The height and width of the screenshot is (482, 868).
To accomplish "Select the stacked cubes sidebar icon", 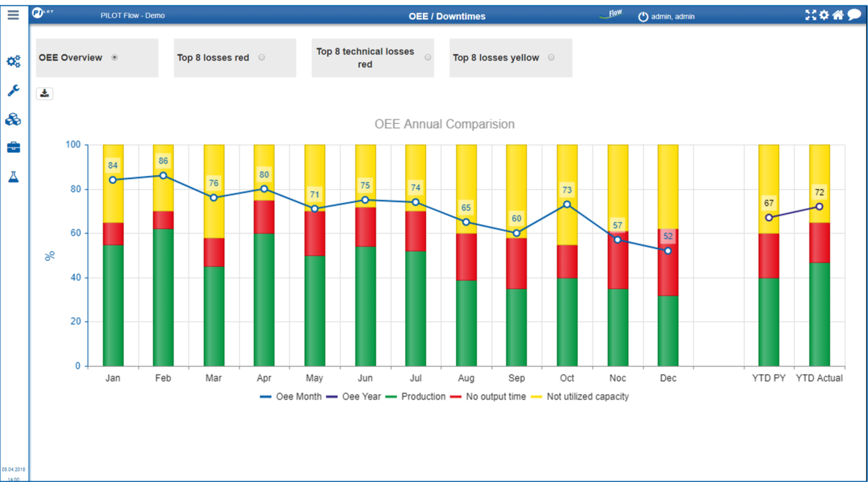I will pos(13,120).
